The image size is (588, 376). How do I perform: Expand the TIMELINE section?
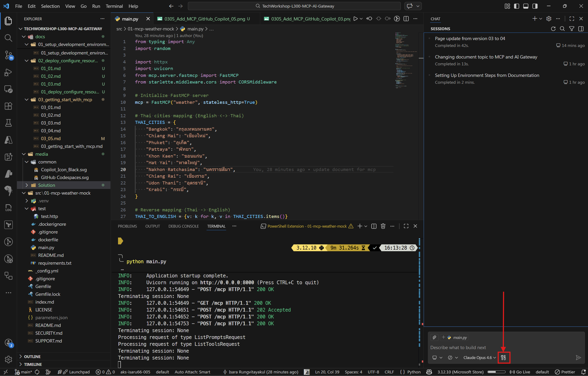pyautogui.click(x=63, y=364)
